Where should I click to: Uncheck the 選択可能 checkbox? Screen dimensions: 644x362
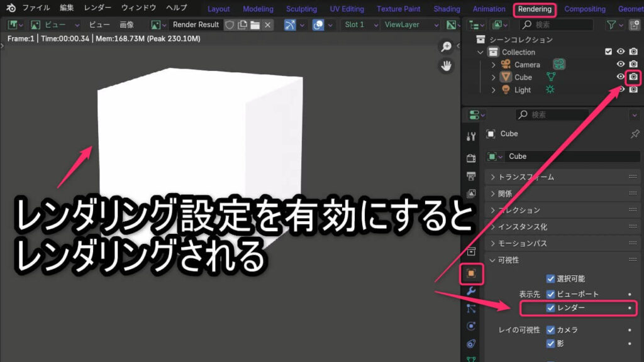(550, 279)
